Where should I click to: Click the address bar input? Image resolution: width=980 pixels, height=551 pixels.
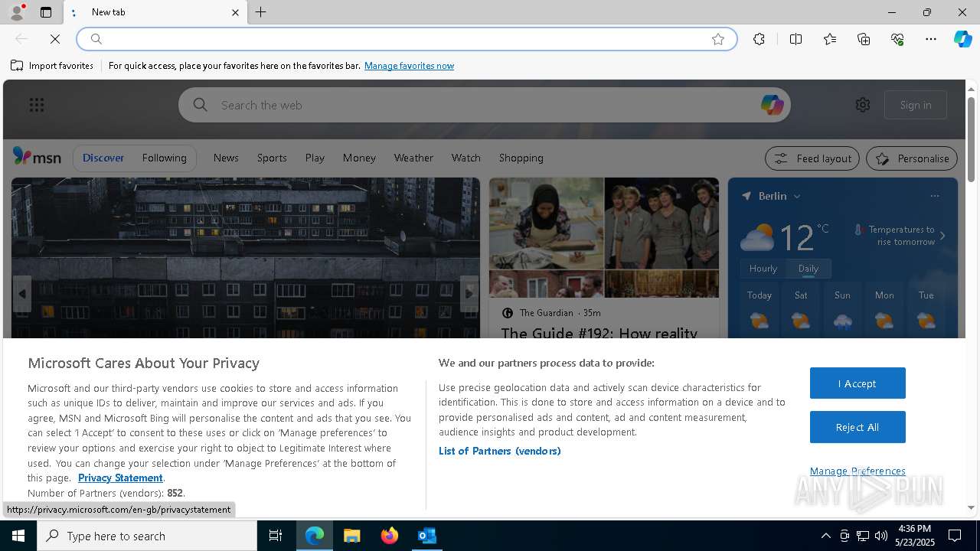406,39
